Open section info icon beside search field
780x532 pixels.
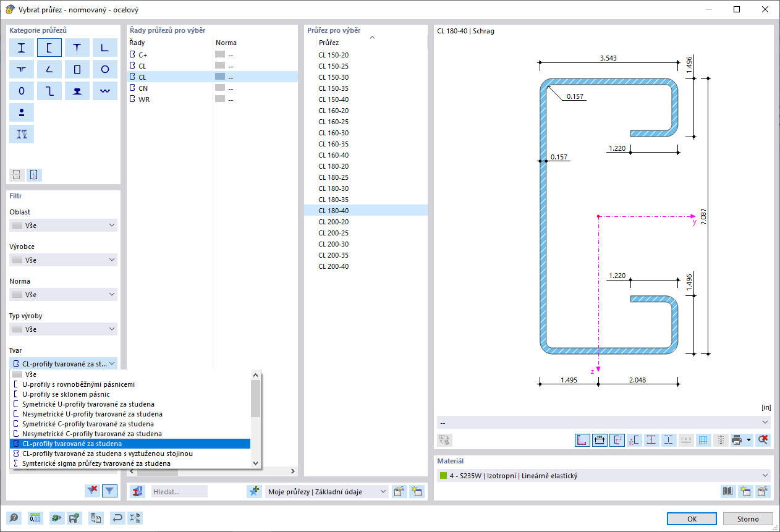[138, 491]
